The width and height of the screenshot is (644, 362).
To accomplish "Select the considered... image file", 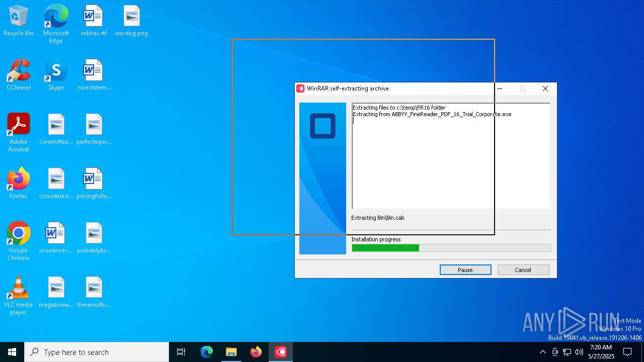I will pyautogui.click(x=56, y=184).
